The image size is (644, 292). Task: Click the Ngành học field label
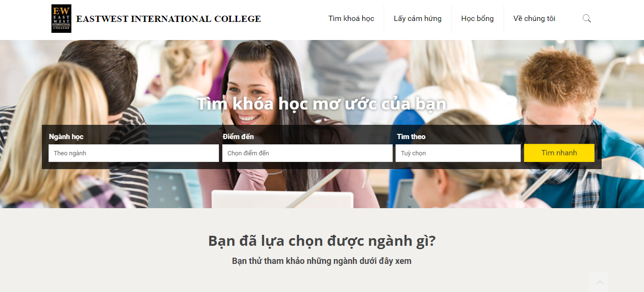[66, 137]
